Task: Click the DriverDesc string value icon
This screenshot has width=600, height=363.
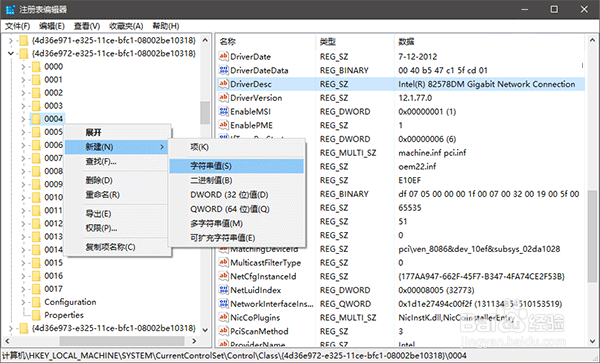Action: [x=223, y=84]
